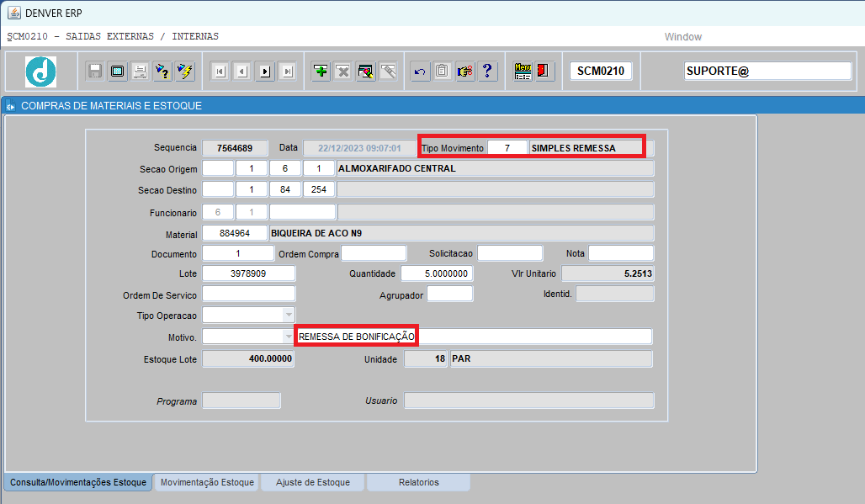Screen dimensions: 865x504
Task: Click Material code field 884964
Action: tap(235, 233)
